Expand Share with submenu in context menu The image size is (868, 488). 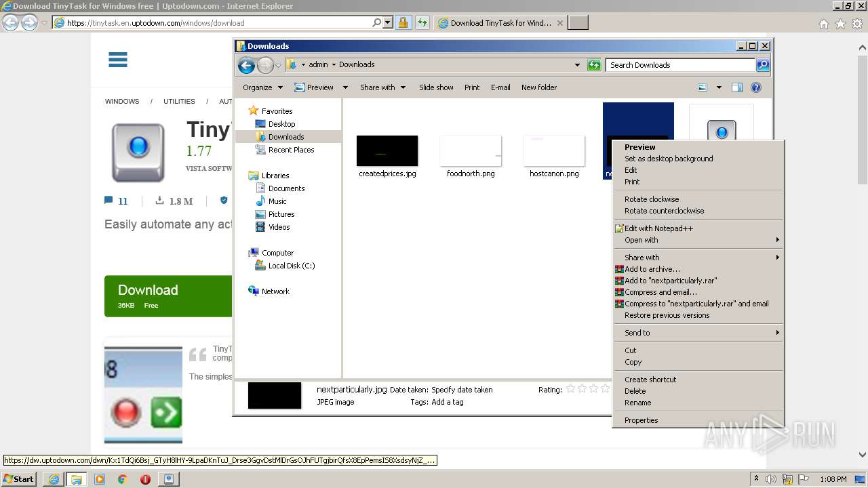(698, 258)
